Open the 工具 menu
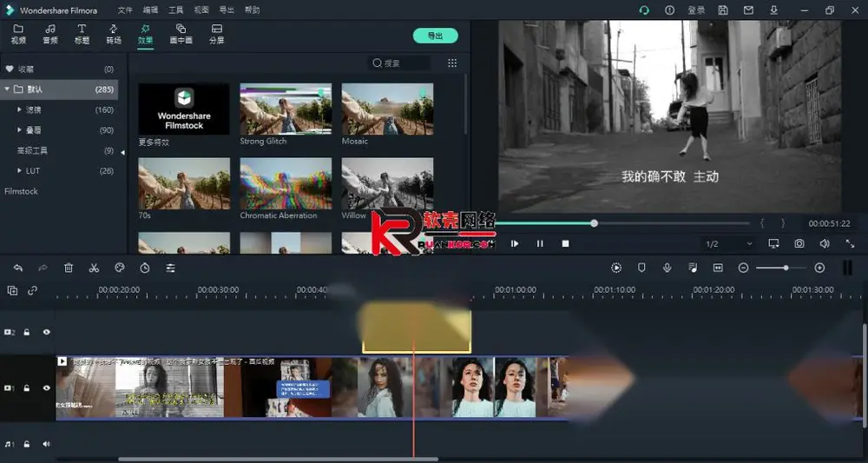This screenshot has width=868, height=463. coord(175,10)
